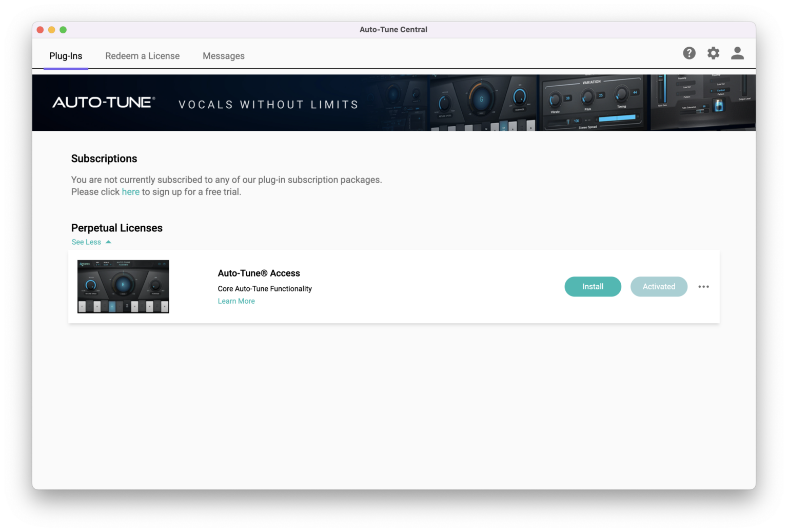
Task: Go to the Messages tab
Action: (x=223, y=56)
